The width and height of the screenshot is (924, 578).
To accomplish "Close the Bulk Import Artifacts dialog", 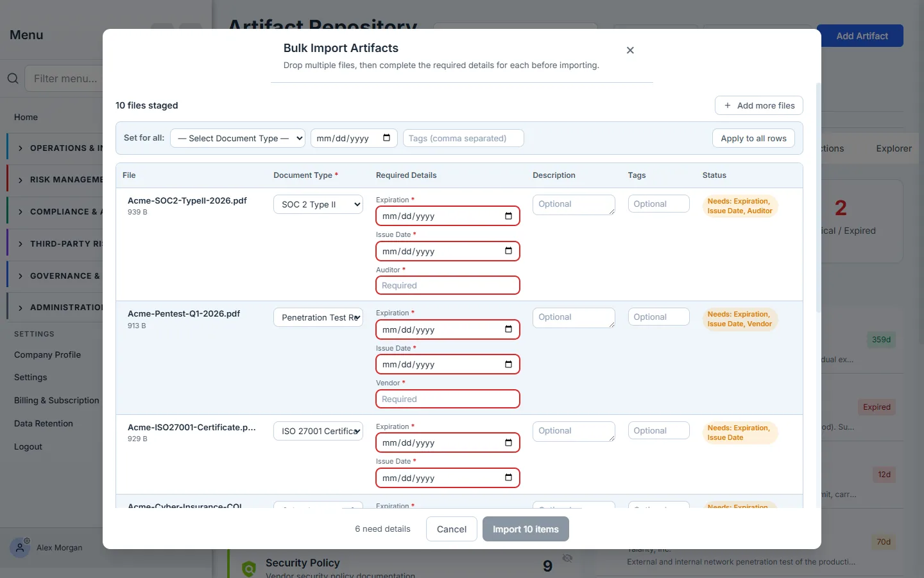I will click(x=630, y=50).
